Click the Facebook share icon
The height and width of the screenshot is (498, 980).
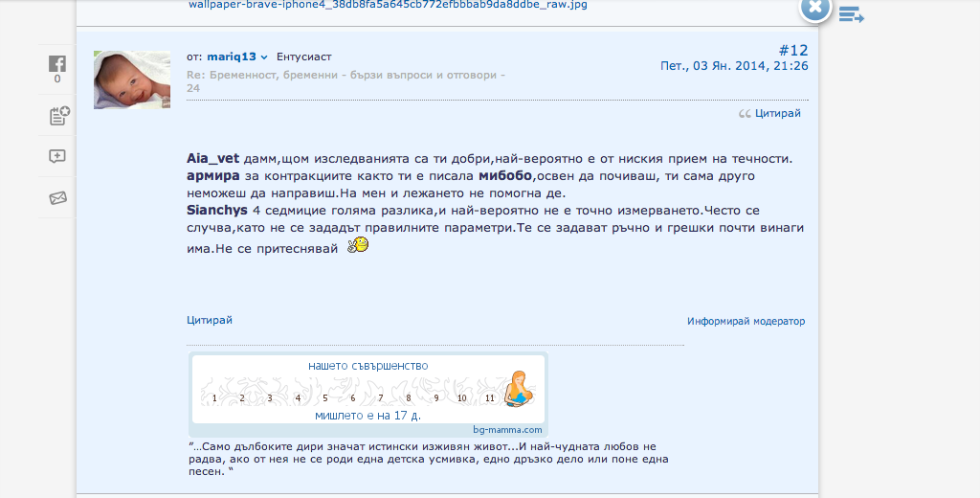click(57, 64)
